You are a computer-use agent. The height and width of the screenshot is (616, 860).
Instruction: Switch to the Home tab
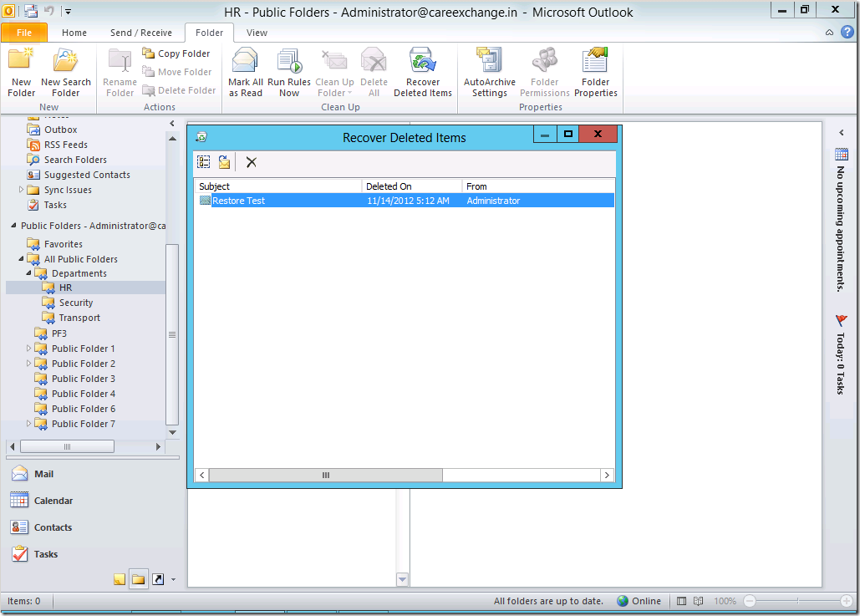(74, 33)
